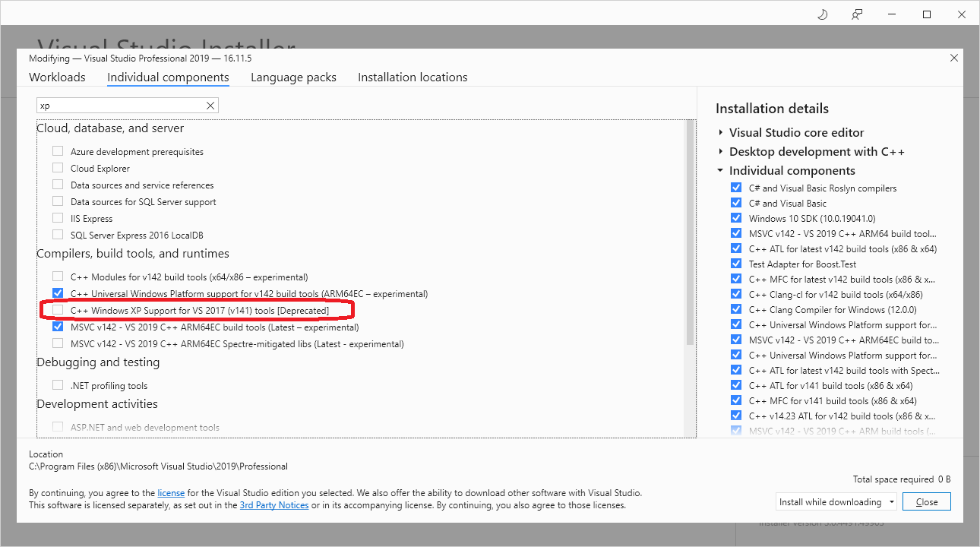Select SQL Server Express 2016 LocalDB

[58, 235]
